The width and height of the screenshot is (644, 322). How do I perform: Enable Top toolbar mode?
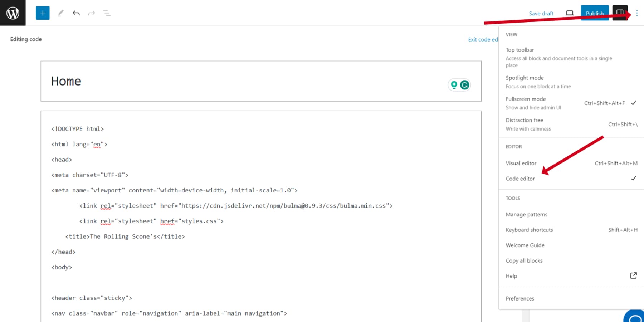(x=519, y=50)
